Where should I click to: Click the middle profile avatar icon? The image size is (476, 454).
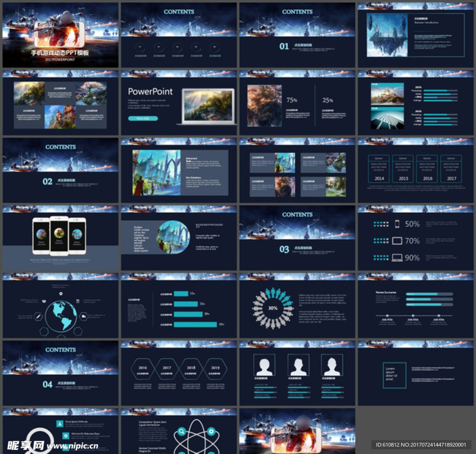click(298, 365)
